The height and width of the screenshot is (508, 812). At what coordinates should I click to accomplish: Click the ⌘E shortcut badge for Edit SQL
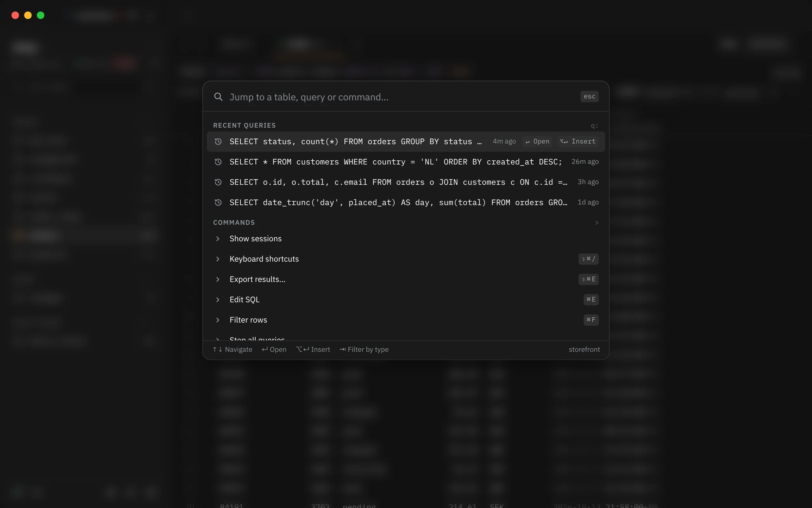[591, 299]
